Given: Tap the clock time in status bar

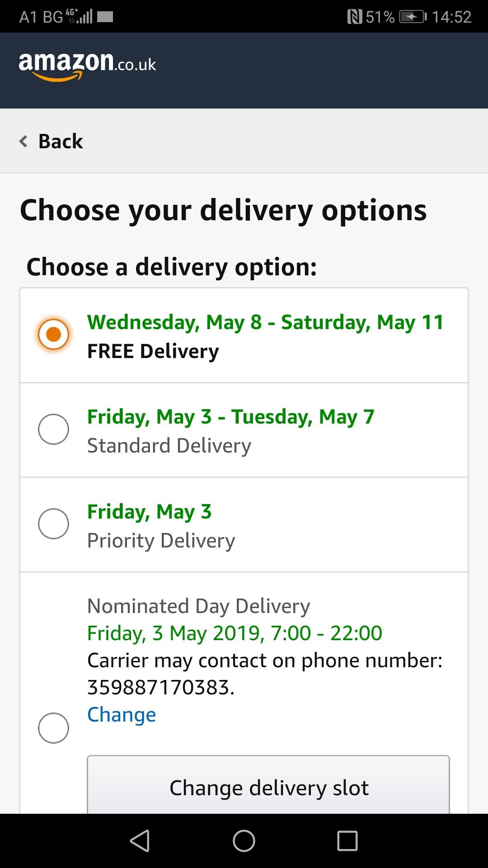Looking at the screenshot, I should pos(451,17).
